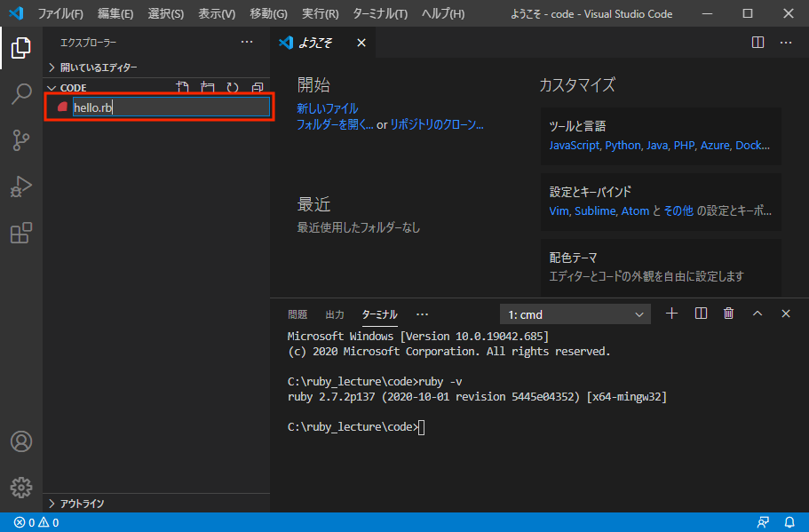Screen dimensions: 809x532
Task: Open the 実行(R) menu
Action: (x=321, y=13)
